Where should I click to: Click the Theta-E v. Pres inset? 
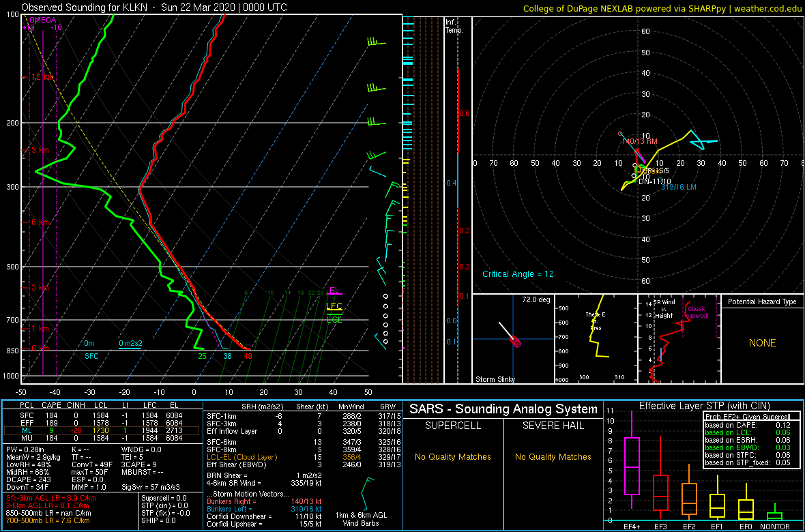[x=595, y=339]
